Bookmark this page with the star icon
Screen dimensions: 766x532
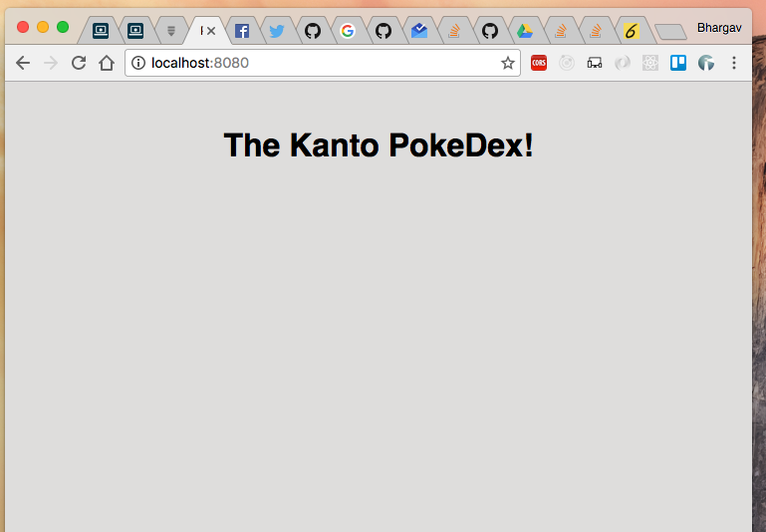click(507, 63)
